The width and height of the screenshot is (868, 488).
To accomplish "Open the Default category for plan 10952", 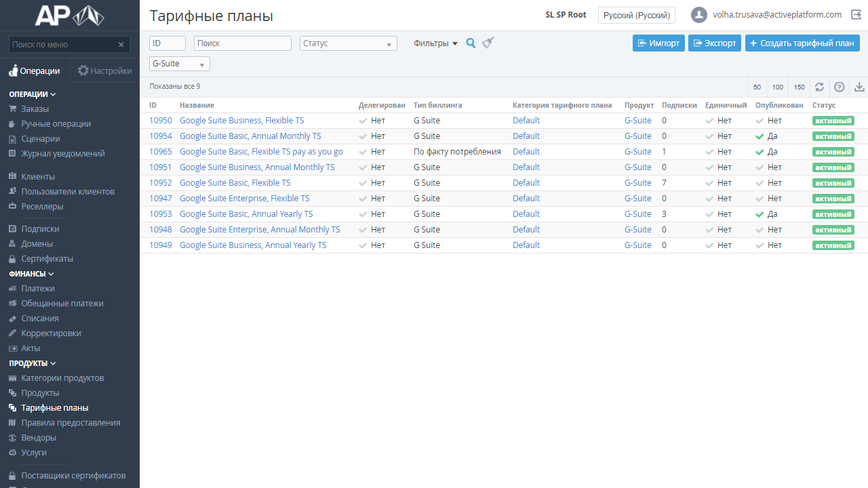I will tap(526, 183).
